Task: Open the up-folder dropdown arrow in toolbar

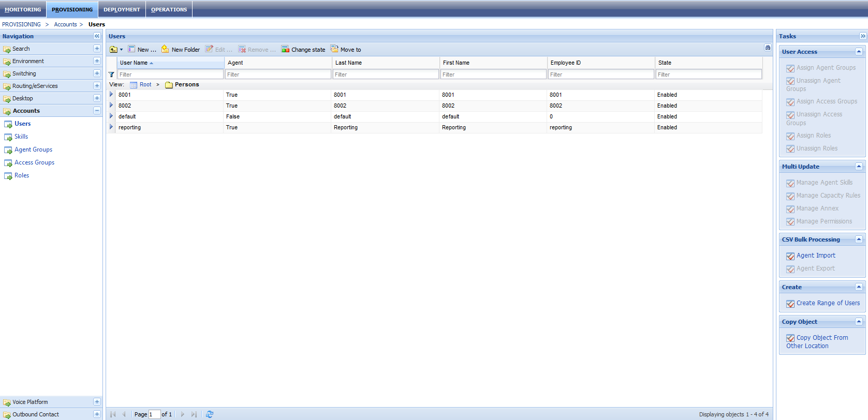Action: pyautogui.click(x=122, y=50)
